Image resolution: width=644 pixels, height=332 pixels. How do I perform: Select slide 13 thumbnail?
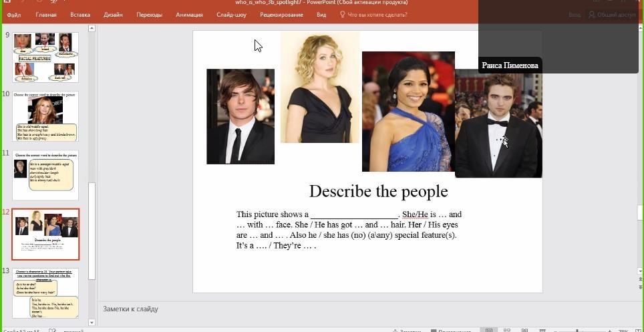click(45, 293)
